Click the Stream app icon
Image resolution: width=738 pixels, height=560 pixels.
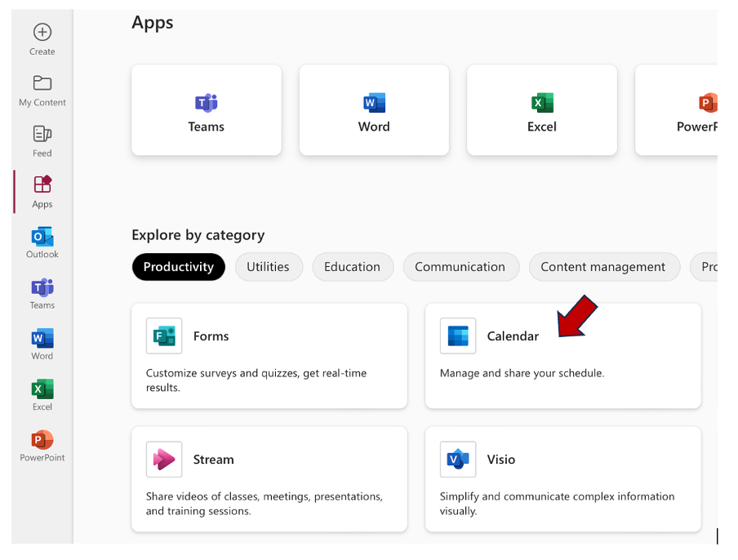tap(164, 459)
